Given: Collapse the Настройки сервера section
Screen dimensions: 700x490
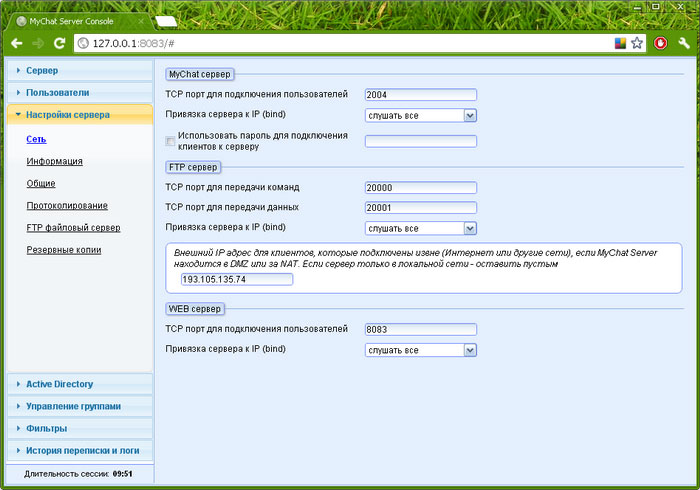Looking at the screenshot, I should point(80,115).
